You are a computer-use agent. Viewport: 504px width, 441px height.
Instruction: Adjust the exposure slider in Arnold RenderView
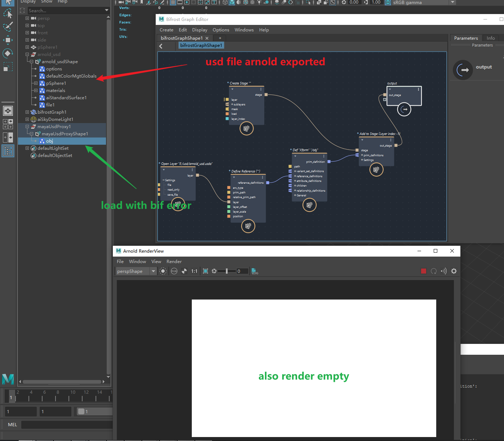(x=227, y=271)
